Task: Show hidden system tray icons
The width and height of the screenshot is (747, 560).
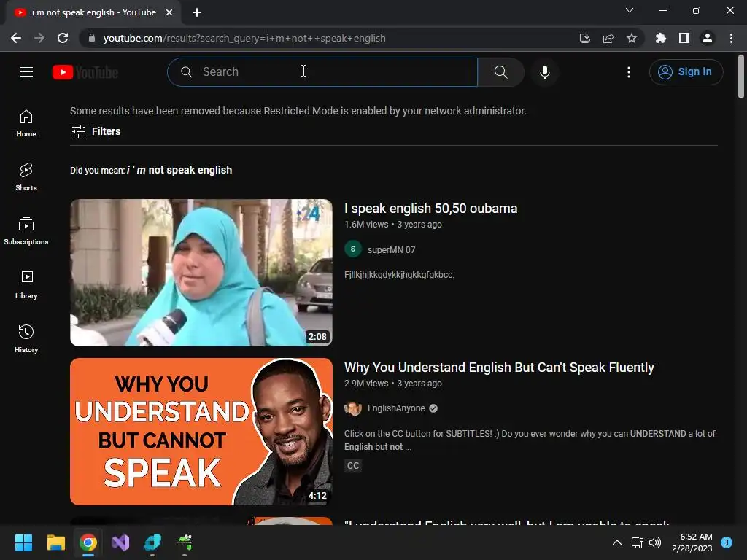Action: [x=616, y=542]
